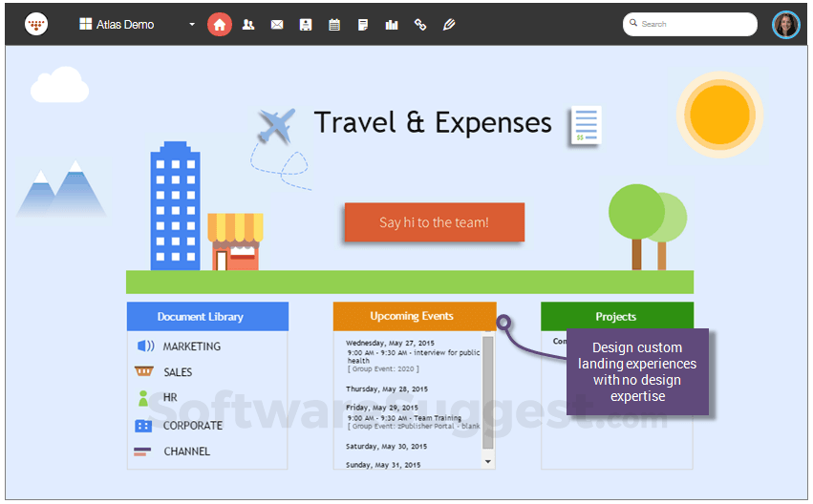Click the Say hi to the team! button
Screen dimensions: 813x504
pos(435,222)
